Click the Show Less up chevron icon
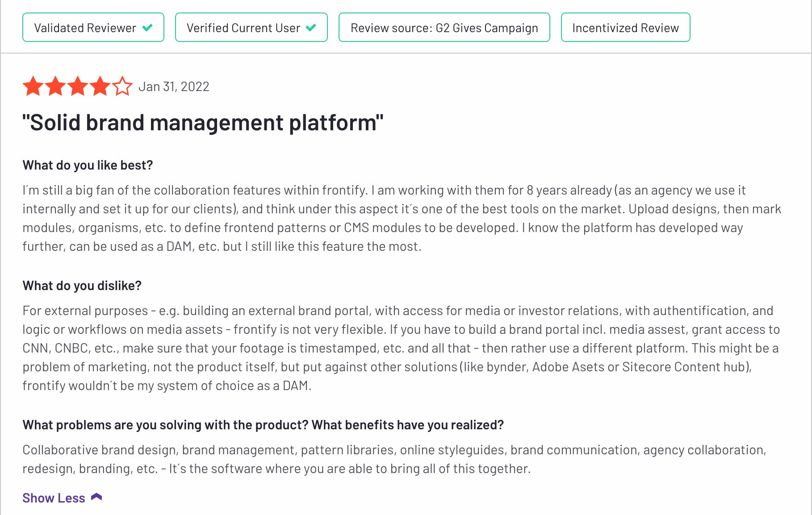 pyautogui.click(x=96, y=497)
